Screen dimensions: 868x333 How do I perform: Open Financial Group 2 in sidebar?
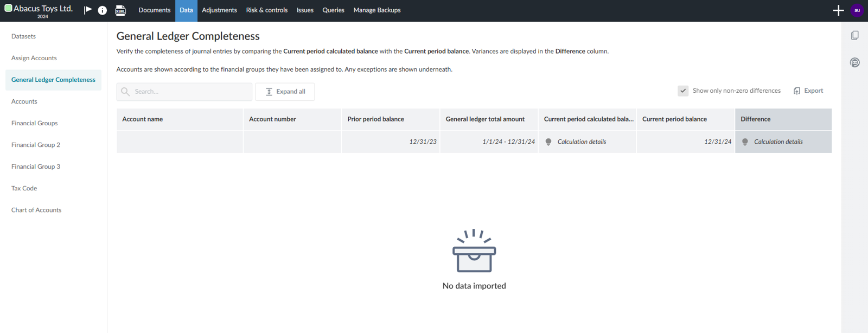tap(36, 145)
